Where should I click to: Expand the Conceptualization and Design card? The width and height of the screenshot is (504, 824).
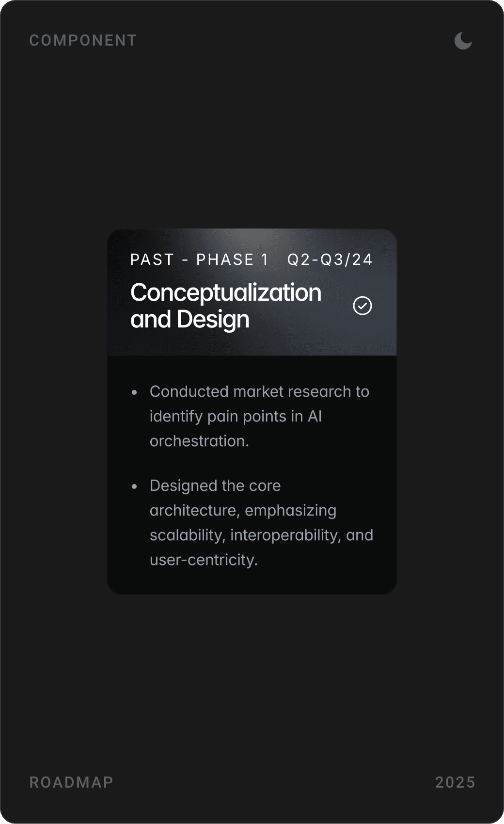[x=252, y=291]
